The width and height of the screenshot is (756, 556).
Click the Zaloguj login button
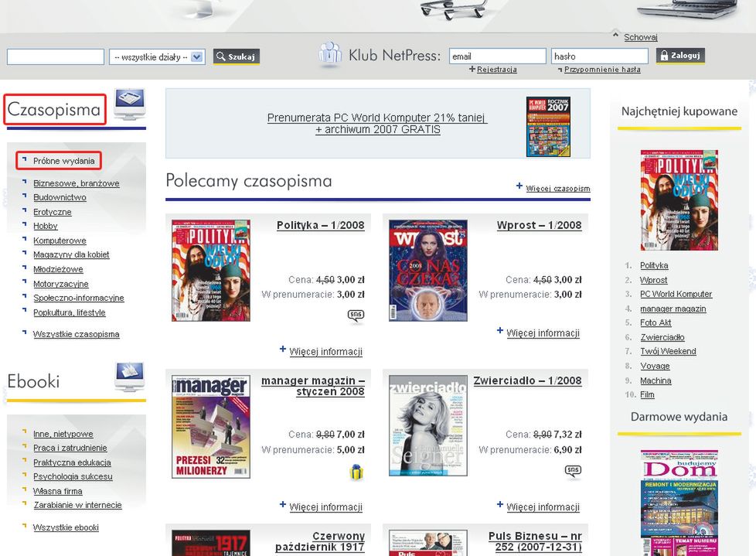[680, 56]
